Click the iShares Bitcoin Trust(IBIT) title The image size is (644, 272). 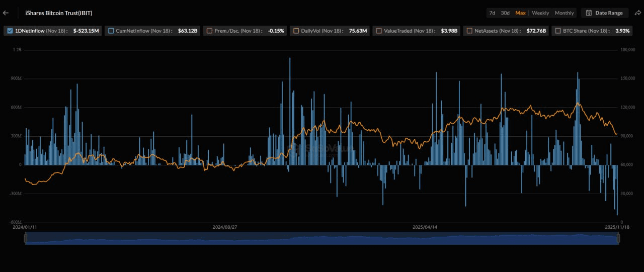pos(59,13)
